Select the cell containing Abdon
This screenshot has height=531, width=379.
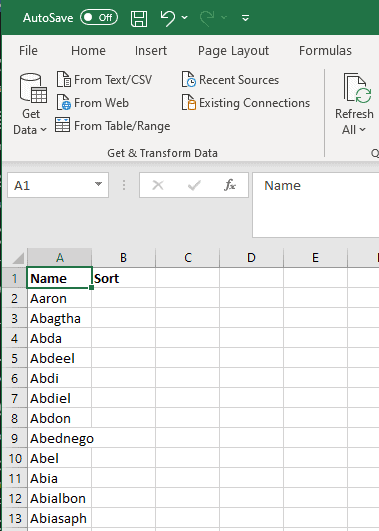coord(60,418)
